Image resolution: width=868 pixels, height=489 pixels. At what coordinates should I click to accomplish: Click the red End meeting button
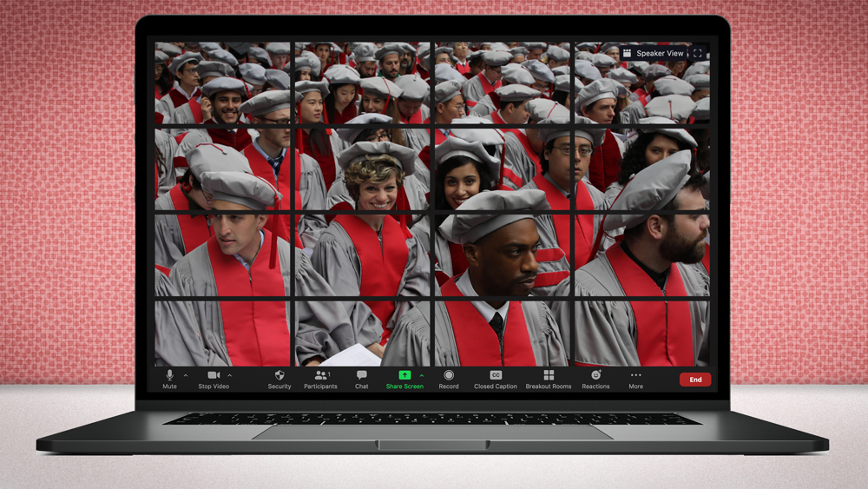(695, 380)
